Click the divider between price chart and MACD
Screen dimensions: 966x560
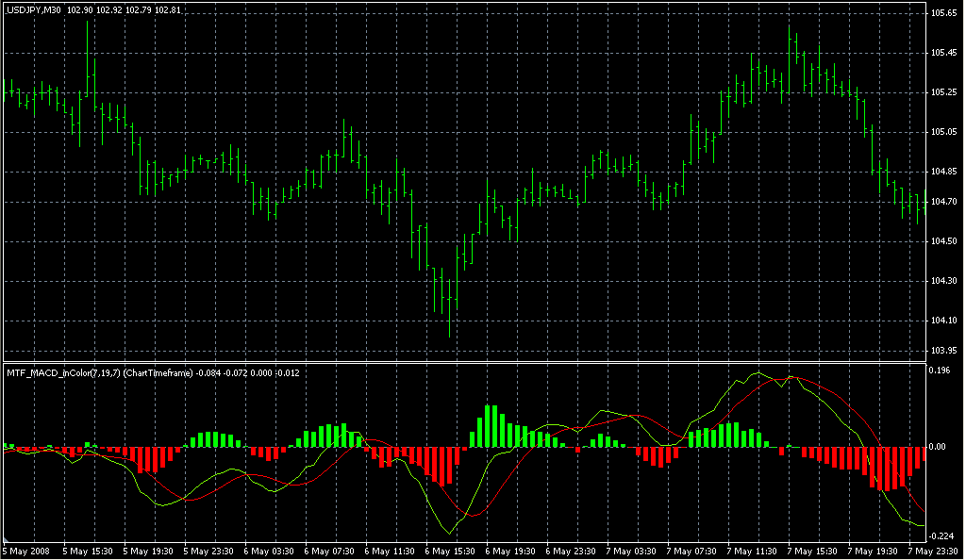(462, 362)
